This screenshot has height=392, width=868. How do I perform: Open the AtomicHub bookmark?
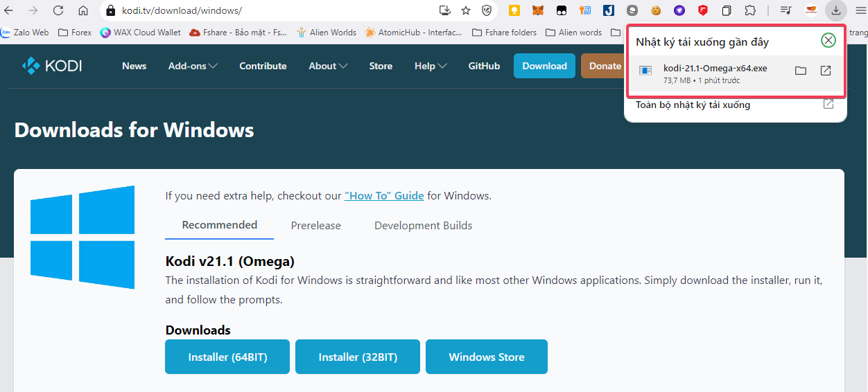click(x=415, y=32)
